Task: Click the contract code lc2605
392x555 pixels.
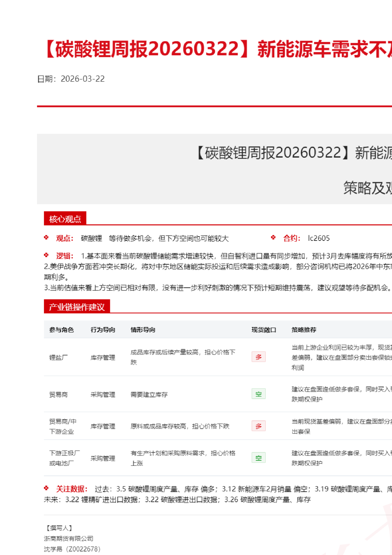Action: click(319, 238)
